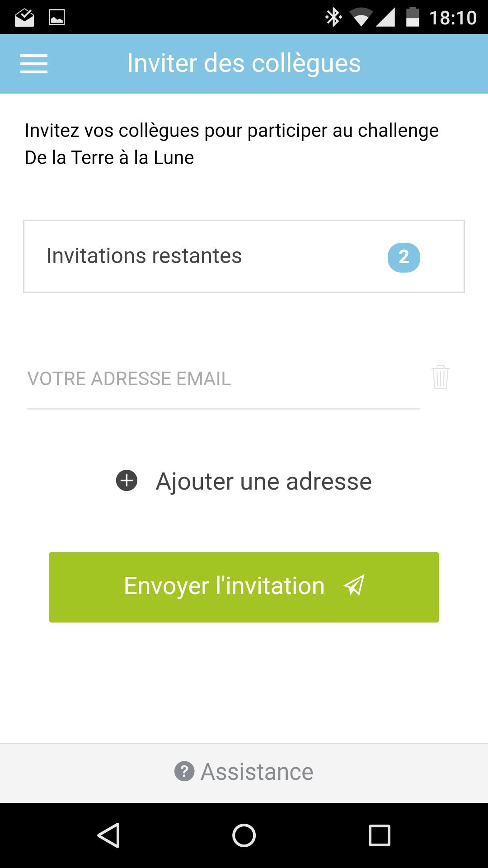The image size is (488, 868).
Task: Tap the Wi-Fi icon in the status bar
Action: click(x=361, y=17)
